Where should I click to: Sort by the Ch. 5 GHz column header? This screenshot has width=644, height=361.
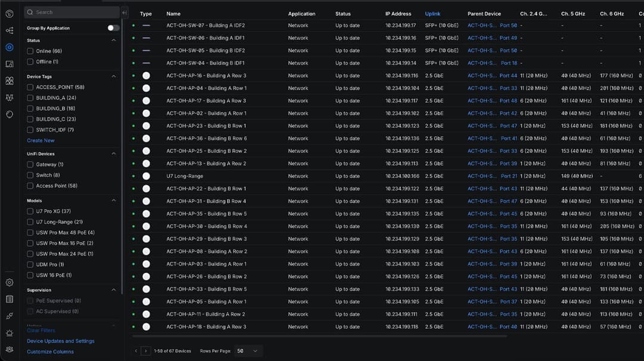tap(573, 14)
